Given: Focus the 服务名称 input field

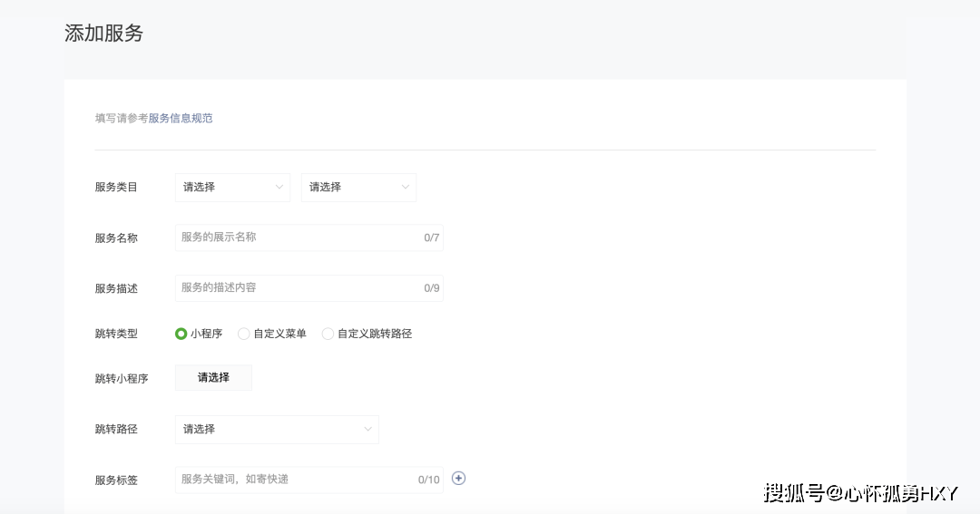Looking at the screenshot, I should tap(295, 238).
